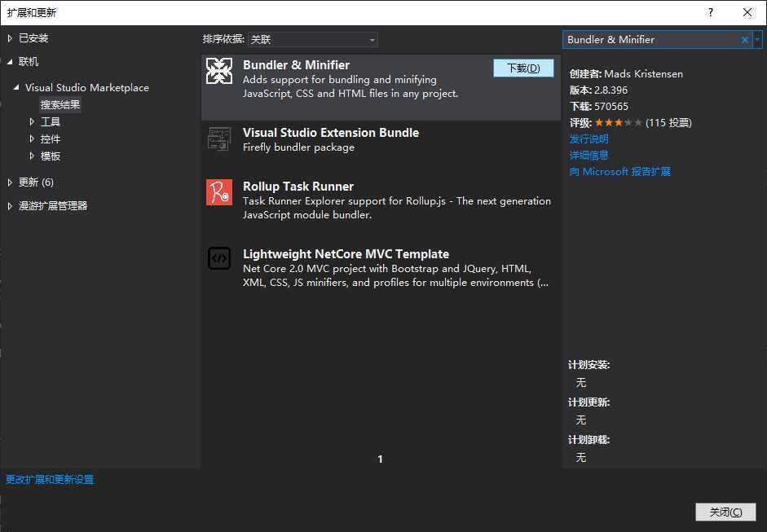Click the Bundler & Minifier extension icon

(219, 71)
